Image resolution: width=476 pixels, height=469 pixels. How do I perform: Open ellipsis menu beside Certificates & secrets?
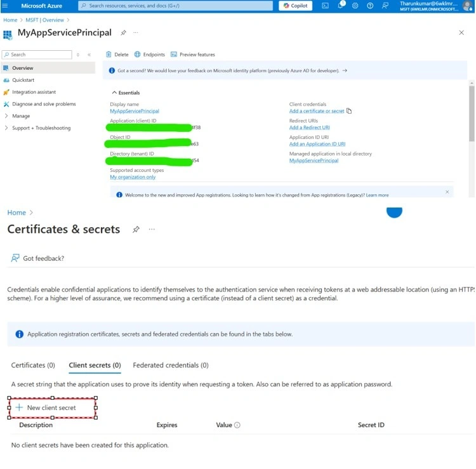point(152,229)
